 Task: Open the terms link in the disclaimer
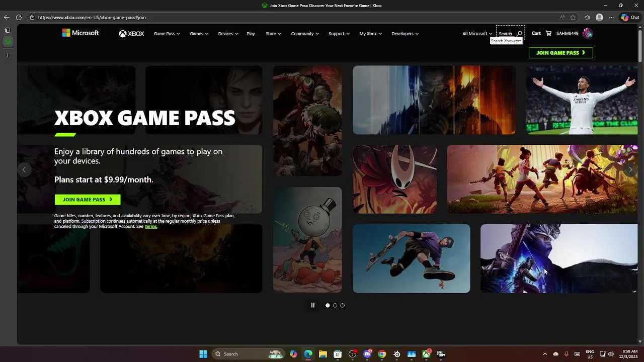point(151,227)
